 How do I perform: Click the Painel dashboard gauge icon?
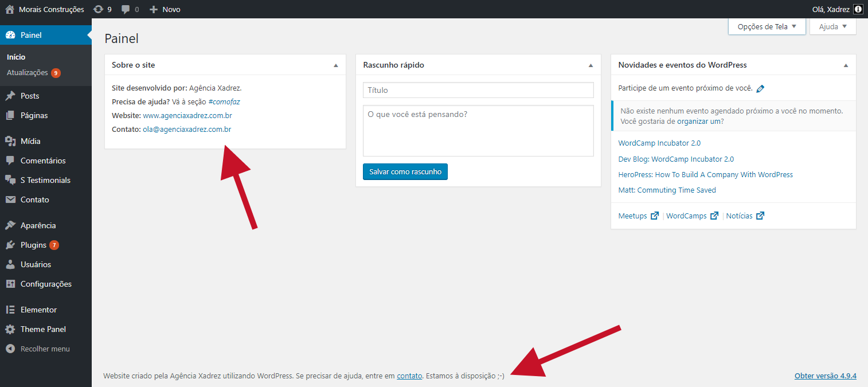[10, 35]
